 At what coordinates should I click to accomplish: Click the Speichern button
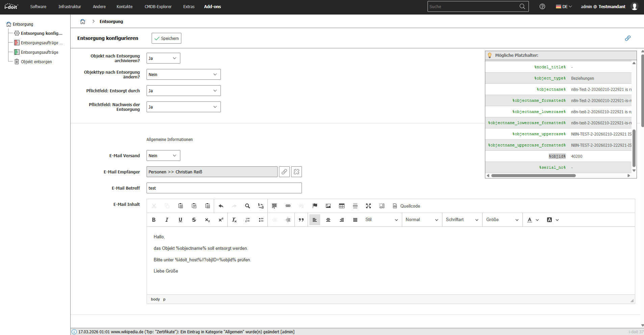coord(166,38)
